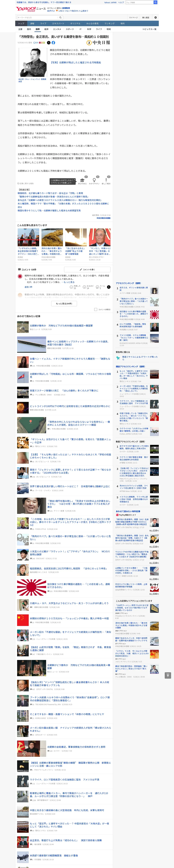This screenshot has width=174, height=868.
Task: React with わかりやすい lightbulb icon
Action: pos(94,180)
